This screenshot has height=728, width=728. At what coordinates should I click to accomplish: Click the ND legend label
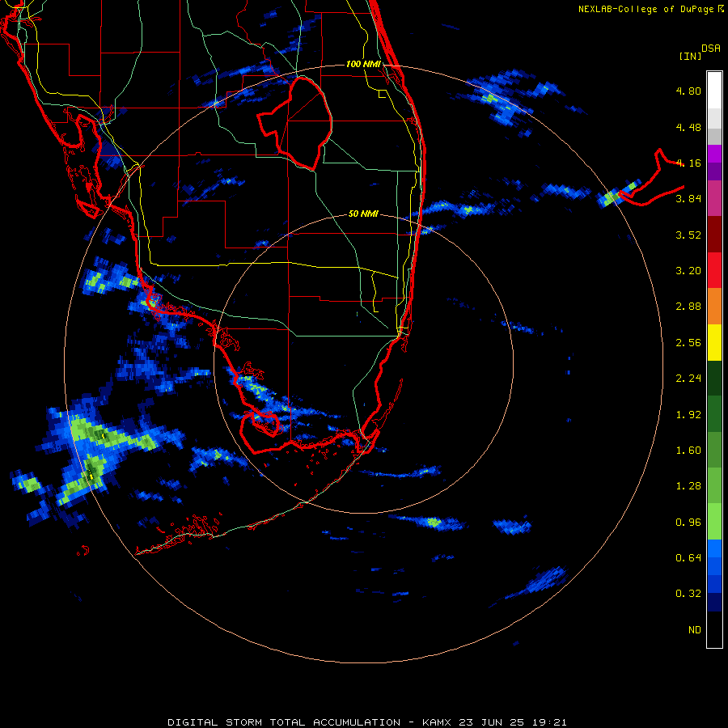point(695,630)
